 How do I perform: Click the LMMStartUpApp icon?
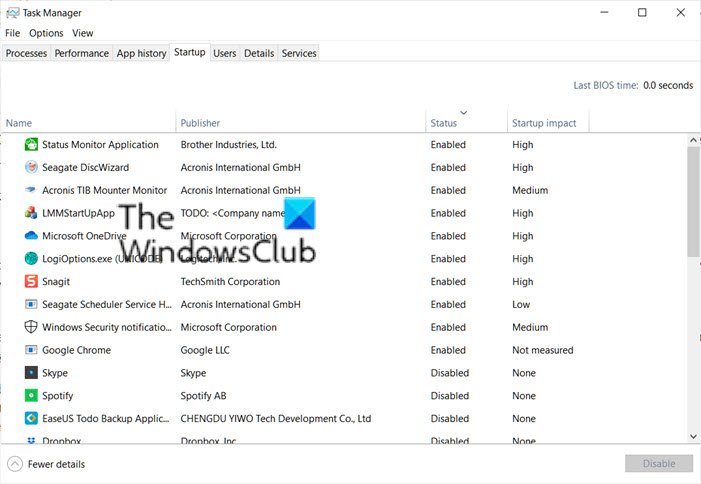pyautogui.click(x=31, y=213)
